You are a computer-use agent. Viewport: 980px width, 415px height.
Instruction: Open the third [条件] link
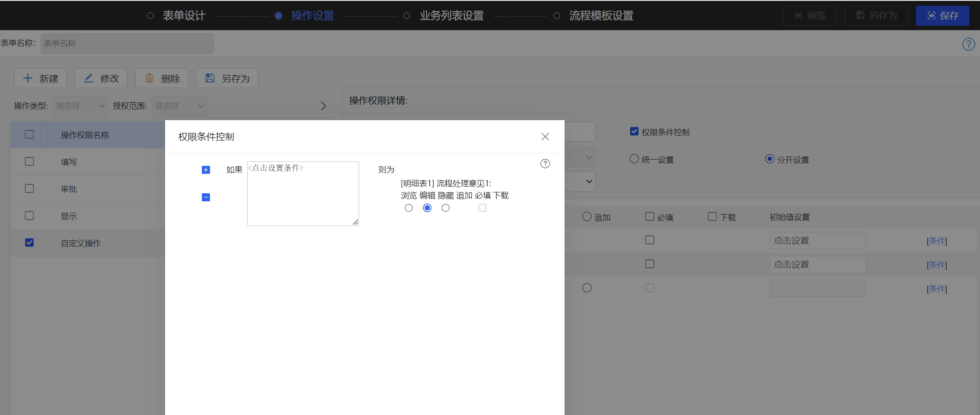(x=937, y=289)
